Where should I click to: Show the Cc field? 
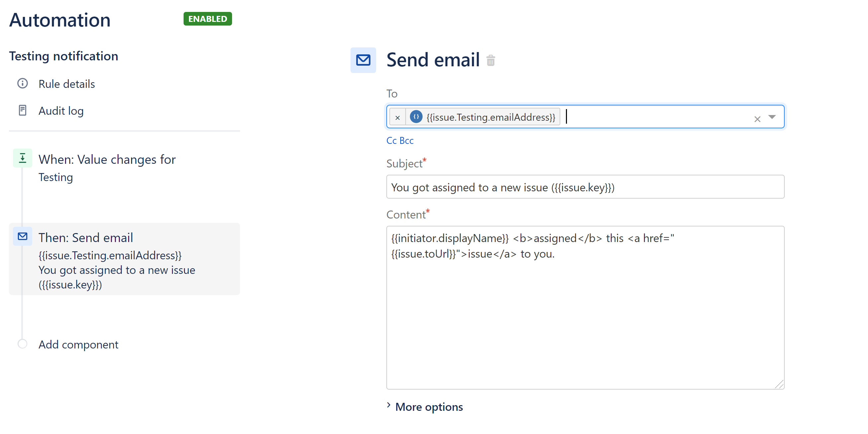(391, 140)
